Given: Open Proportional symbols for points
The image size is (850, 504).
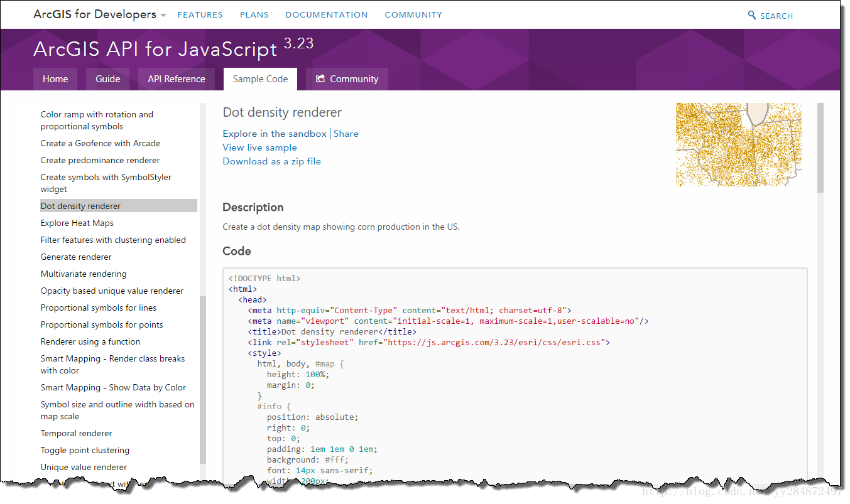Looking at the screenshot, I should tap(102, 324).
